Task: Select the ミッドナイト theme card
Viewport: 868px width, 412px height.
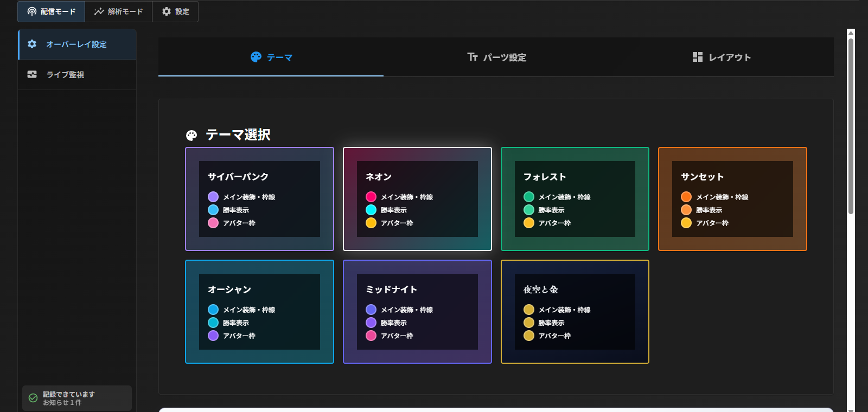Action: [417, 312]
